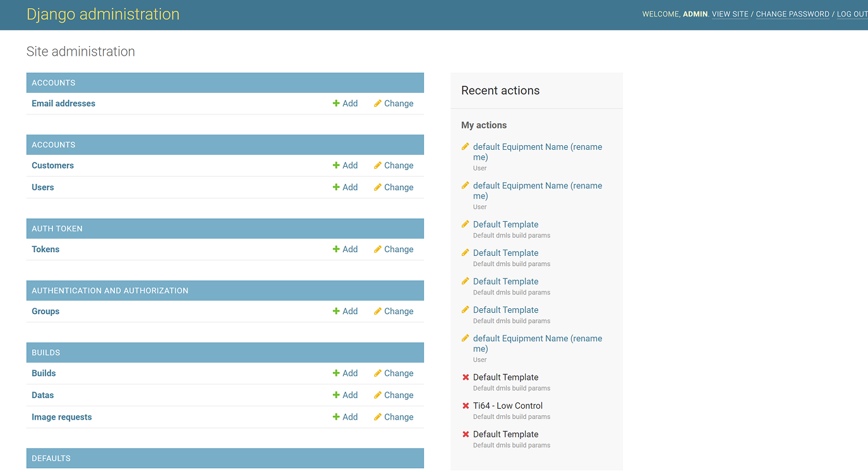Open the Builds section header
The width and height of the screenshot is (868, 472).
(x=46, y=353)
